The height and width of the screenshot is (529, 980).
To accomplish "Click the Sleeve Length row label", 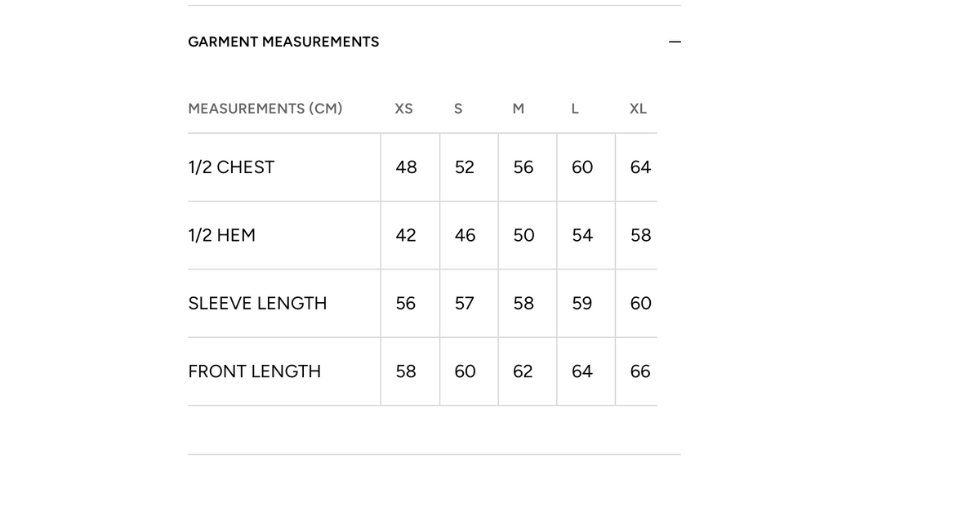I will pyautogui.click(x=257, y=304).
